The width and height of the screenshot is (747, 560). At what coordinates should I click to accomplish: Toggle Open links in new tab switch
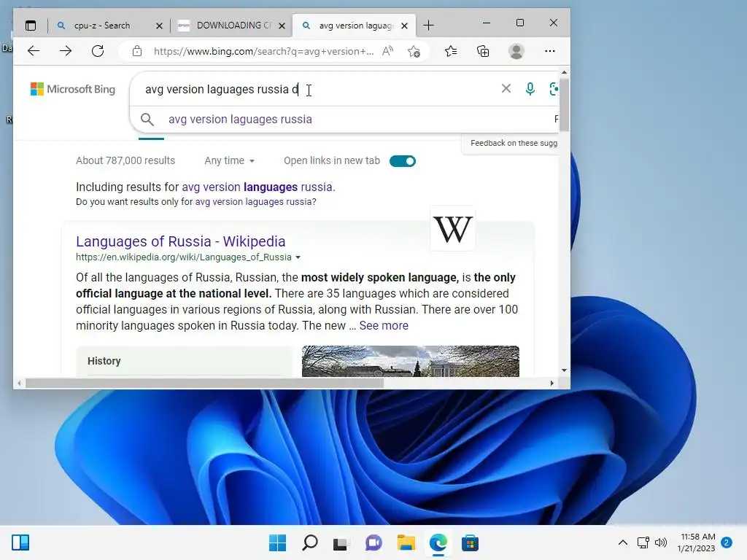tap(403, 161)
